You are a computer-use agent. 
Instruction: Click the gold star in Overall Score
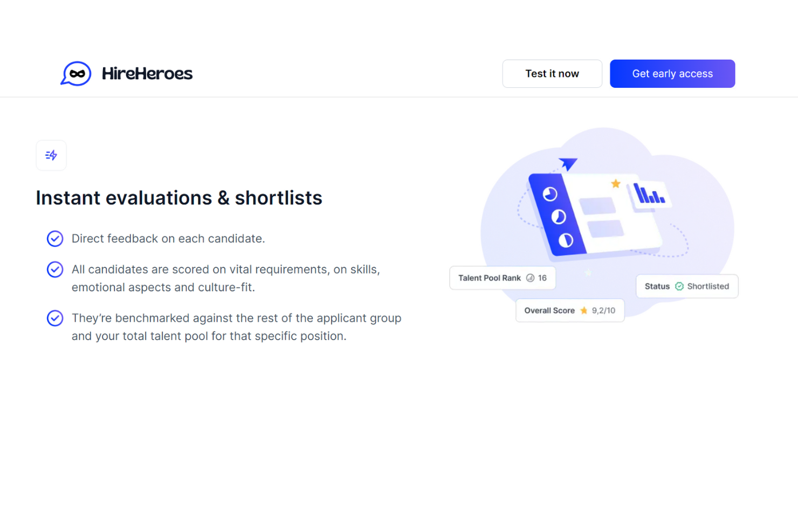tap(583, 310)
